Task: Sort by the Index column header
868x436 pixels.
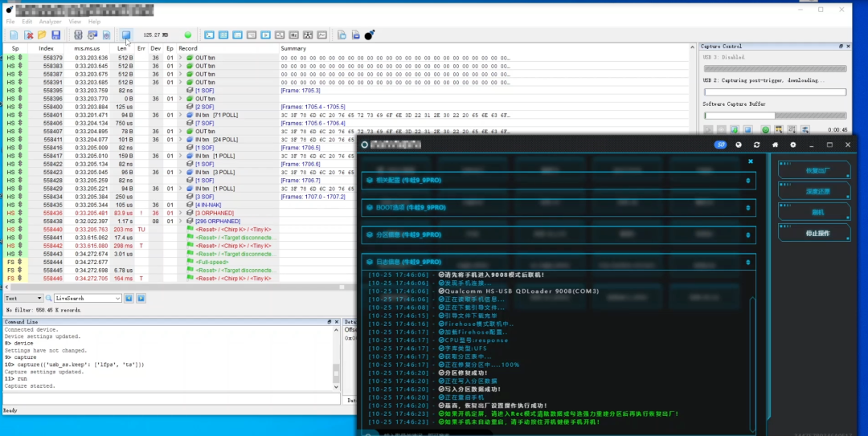Action: (46, 49)
